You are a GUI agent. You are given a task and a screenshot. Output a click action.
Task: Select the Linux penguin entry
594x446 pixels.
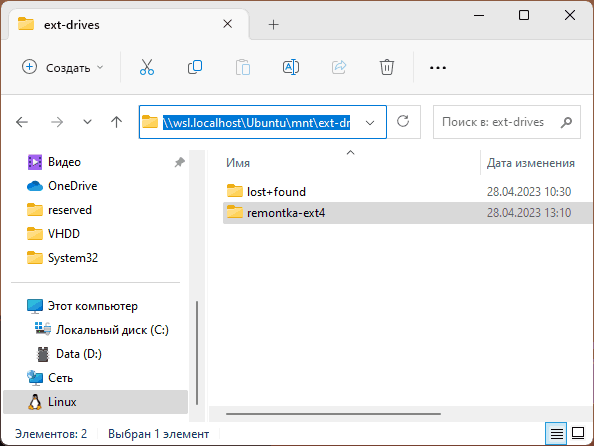click(95, 402)
